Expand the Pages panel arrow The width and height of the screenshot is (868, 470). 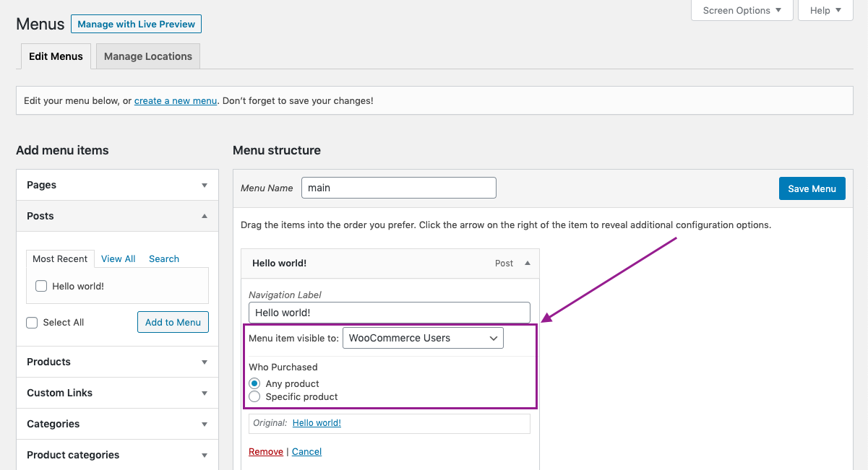pyautogui.click(x=205, y=185)
